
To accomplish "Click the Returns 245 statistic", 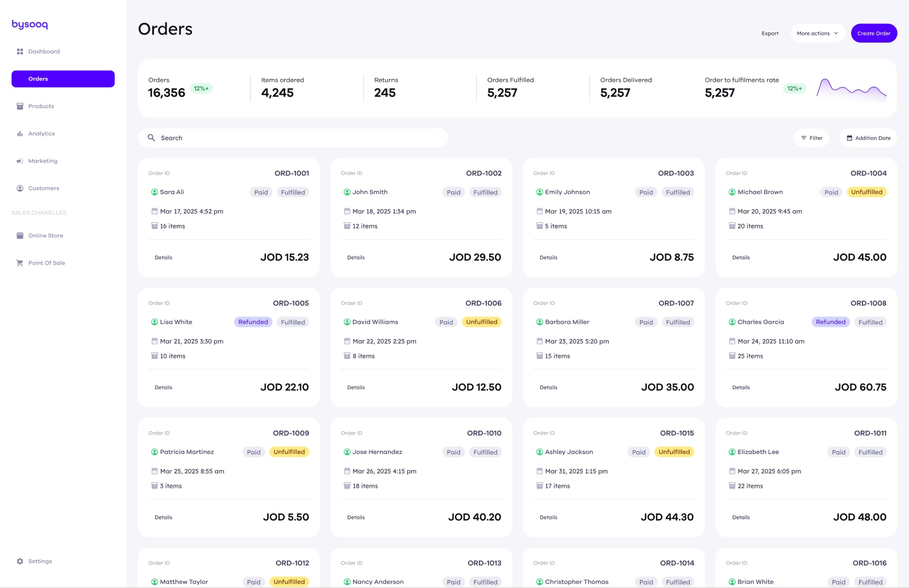I will click(386, 87).
